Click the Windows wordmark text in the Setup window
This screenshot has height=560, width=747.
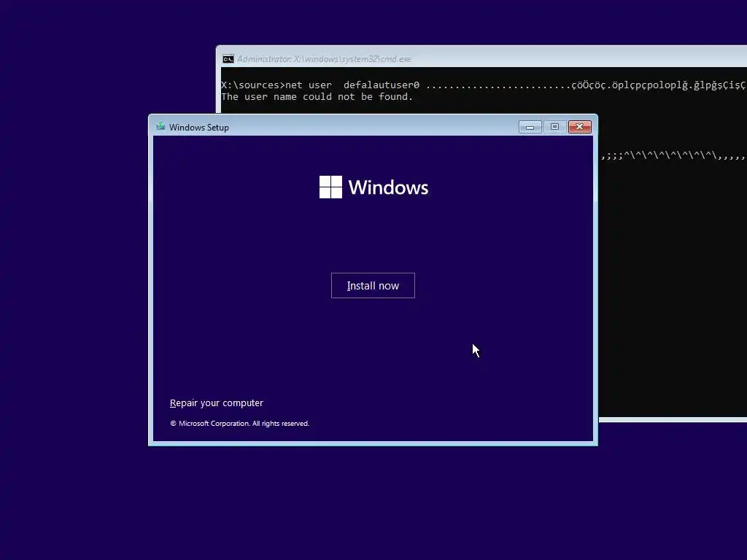[388, 187]
